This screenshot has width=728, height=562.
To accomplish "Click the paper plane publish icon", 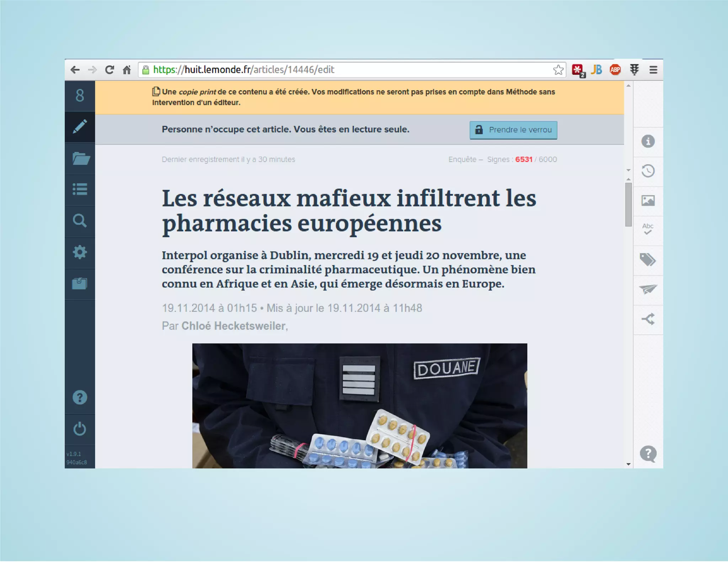I will [648, 289].
